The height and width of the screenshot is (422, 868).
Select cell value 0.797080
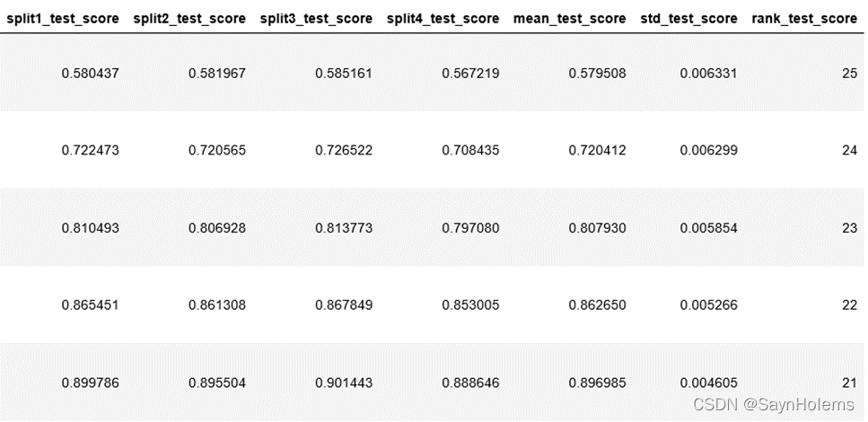coord(470,228)
